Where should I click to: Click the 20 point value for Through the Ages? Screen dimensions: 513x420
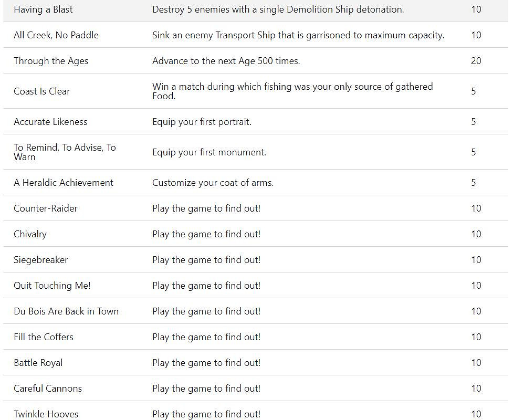476,61
